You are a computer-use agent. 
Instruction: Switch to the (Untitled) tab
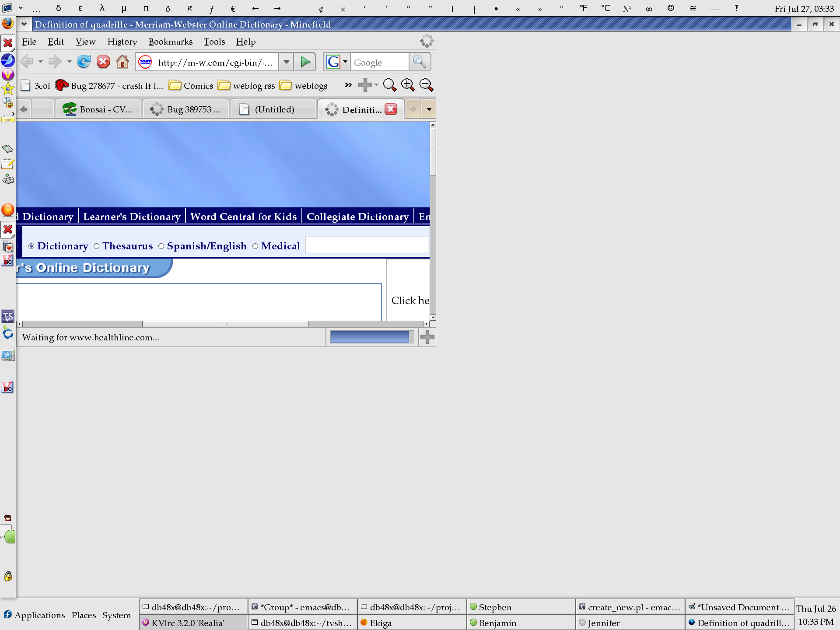[x=273, y=109]
